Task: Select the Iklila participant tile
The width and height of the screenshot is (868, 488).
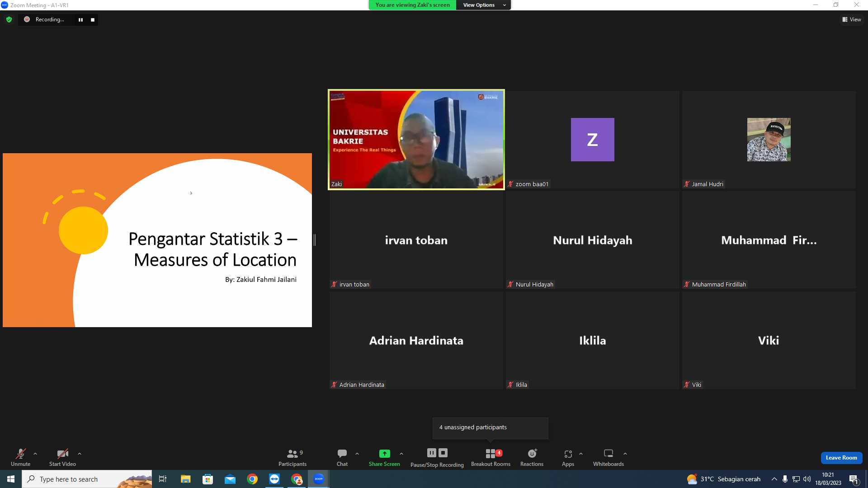Action: click(592, 340)
